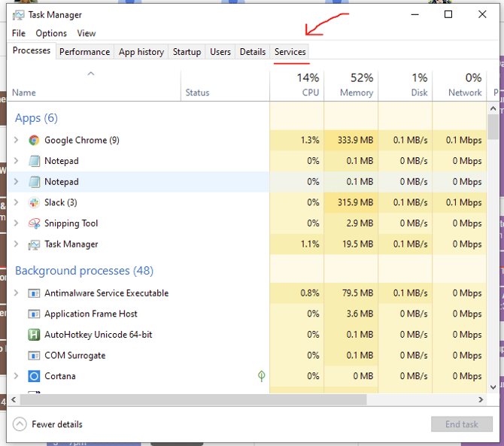Expand the Antimalware Service Executable entry

16,293
